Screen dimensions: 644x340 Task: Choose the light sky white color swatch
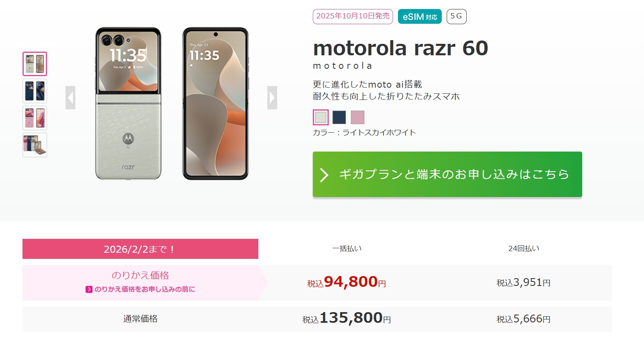(321, 118)
